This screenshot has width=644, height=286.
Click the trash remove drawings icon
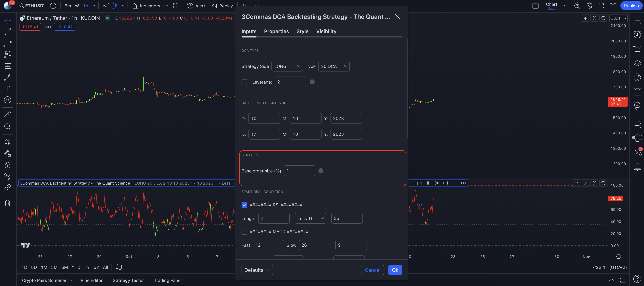(x=8, y=203)
